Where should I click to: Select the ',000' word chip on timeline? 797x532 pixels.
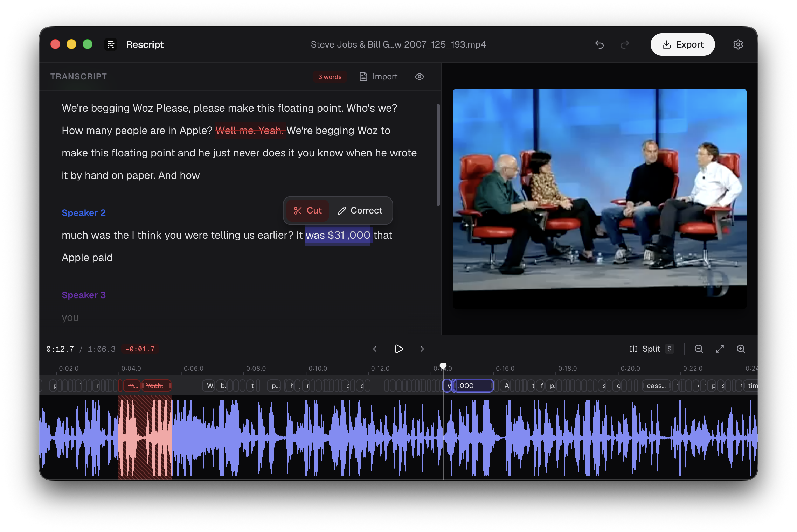tap(473, 386)
